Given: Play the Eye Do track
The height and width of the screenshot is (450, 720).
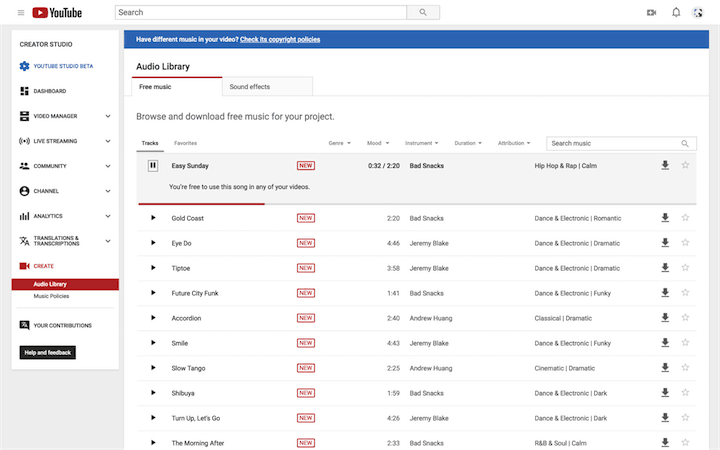Looking at the screenshot, I should point(153,243).
